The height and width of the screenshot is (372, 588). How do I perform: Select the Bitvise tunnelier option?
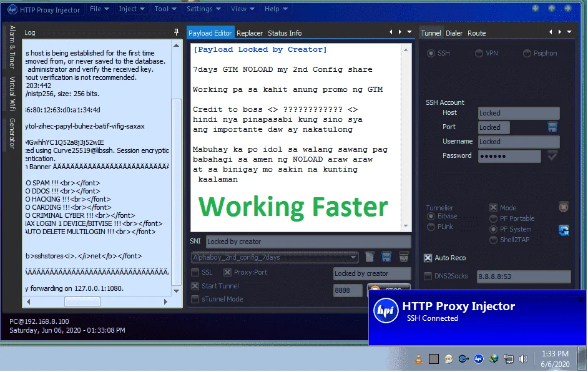[431, 217]
